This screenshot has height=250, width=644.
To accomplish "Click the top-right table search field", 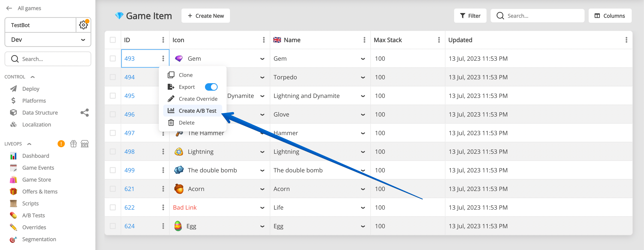I will (537, 16).
